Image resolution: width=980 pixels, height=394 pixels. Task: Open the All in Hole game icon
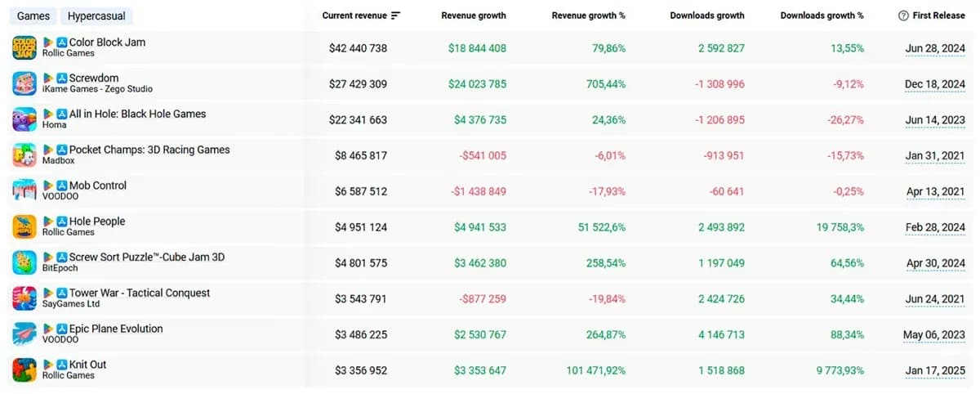[24, 119]
